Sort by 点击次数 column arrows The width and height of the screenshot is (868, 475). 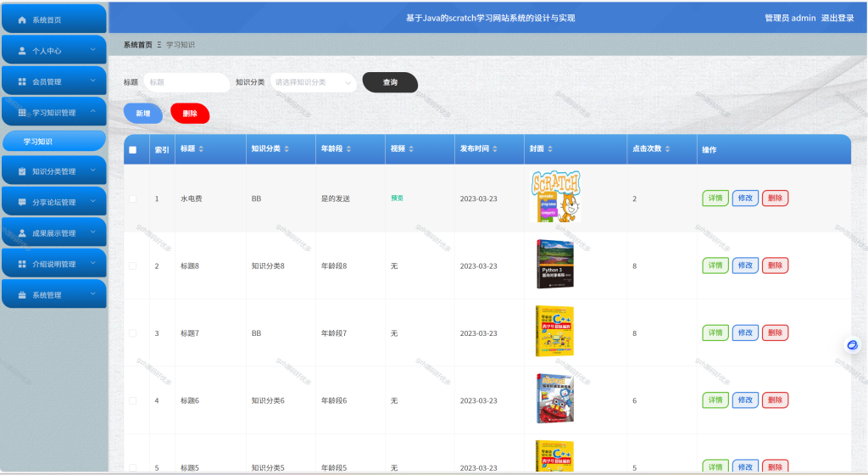click(668, 149)
